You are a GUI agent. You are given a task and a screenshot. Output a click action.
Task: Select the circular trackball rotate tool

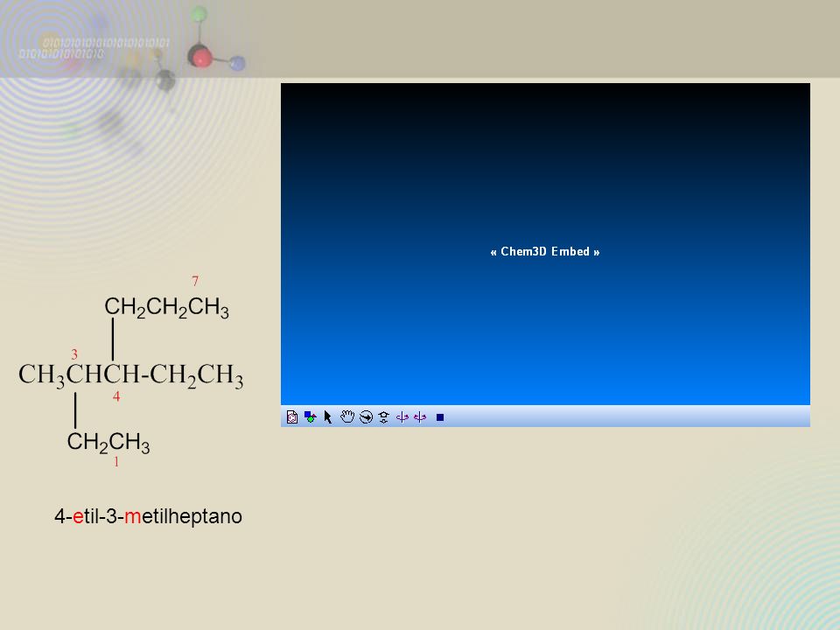pyautogui.click(x=366, y=417)
